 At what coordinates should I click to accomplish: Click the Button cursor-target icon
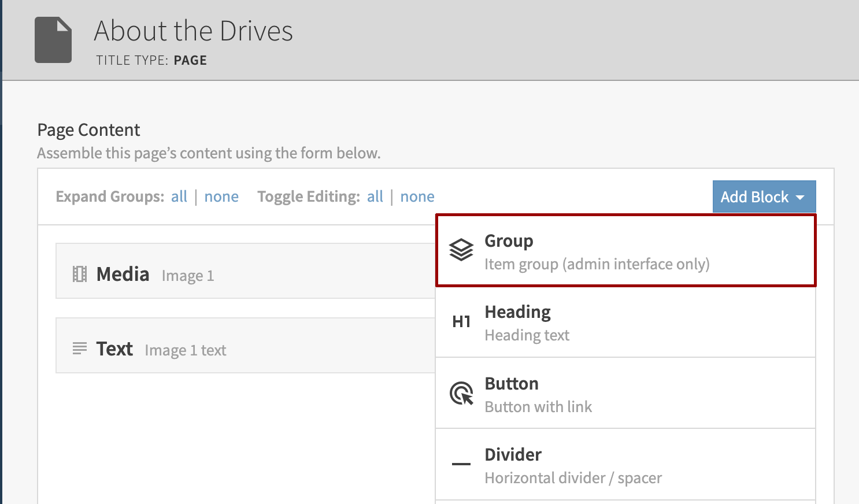tap(461, 394)
